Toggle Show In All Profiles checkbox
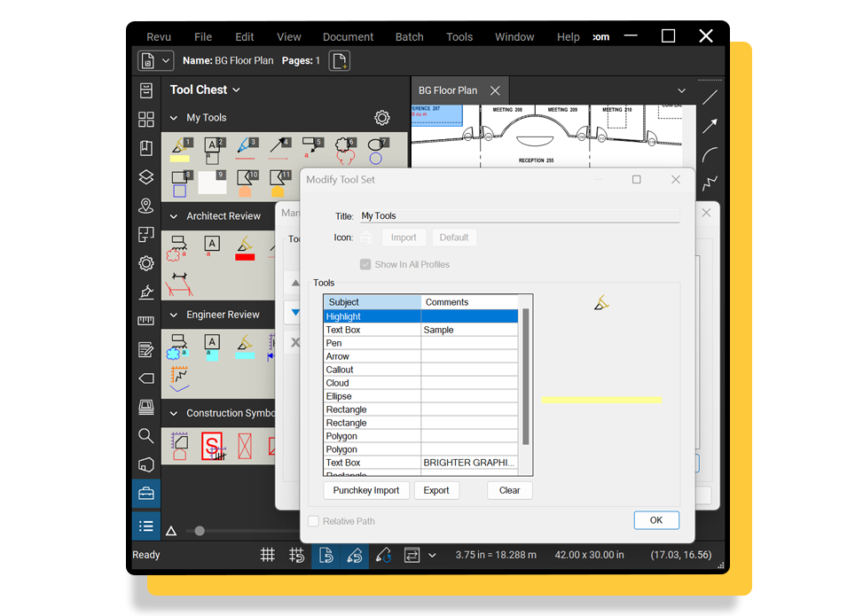Viewport: 863px width, 616px height. click(x=365, y=264)
